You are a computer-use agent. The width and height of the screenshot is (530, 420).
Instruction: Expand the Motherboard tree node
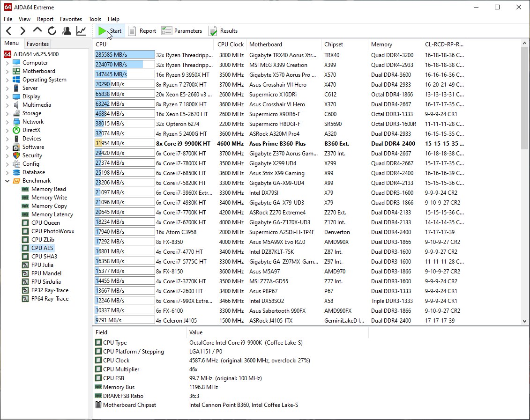pos(7,71)
